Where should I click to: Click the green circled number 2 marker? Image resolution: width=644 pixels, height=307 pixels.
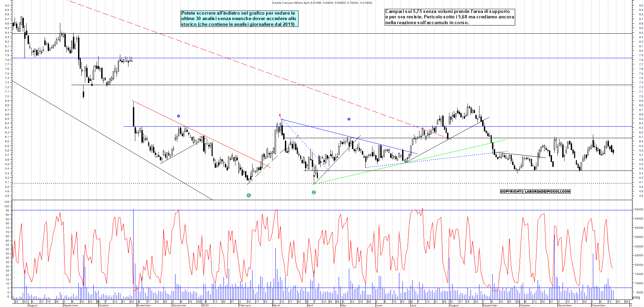tap(314, 192)
